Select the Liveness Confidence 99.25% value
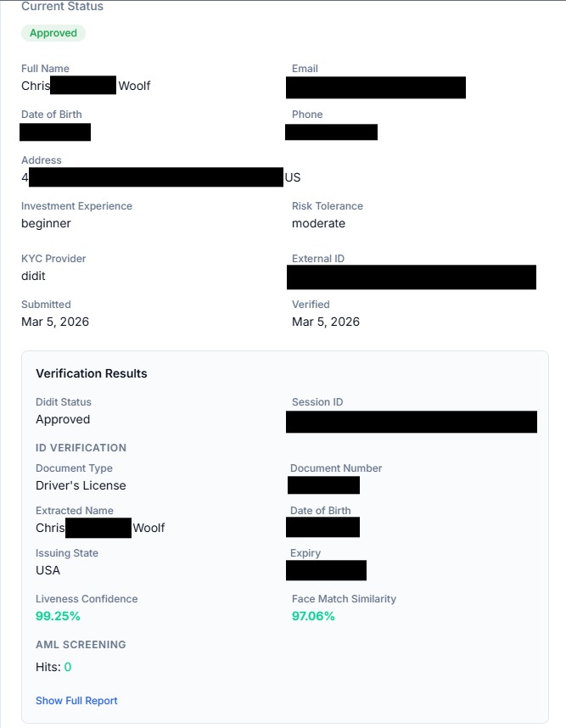The image size is (566, 728). (58, 616)
